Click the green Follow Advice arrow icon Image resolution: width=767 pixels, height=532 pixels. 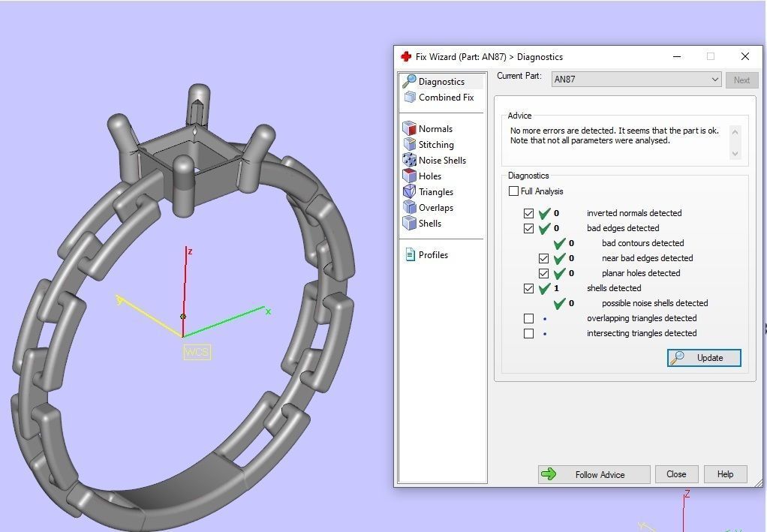click(x=549, y=473)
